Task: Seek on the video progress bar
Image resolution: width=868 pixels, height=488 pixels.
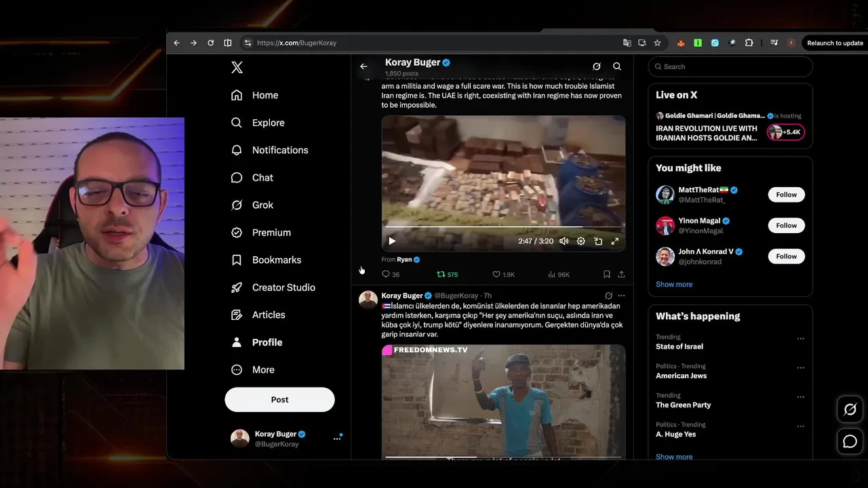Action: (x=503, y=227)
